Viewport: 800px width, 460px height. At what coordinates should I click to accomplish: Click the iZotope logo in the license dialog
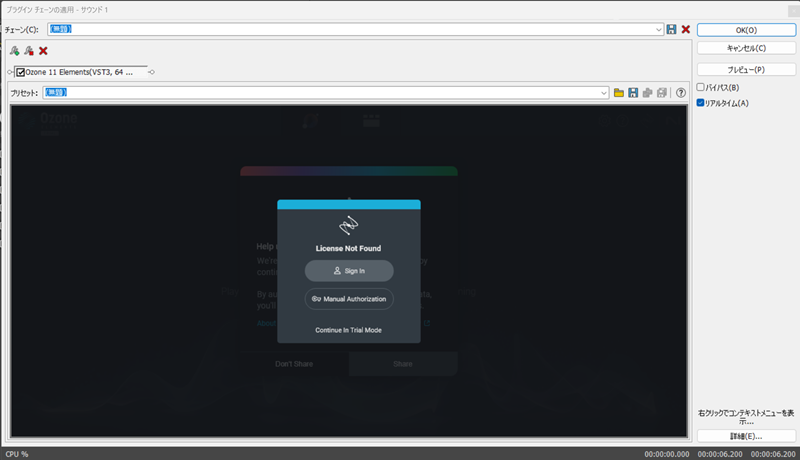pyautogui.click(x=348, y=225)
